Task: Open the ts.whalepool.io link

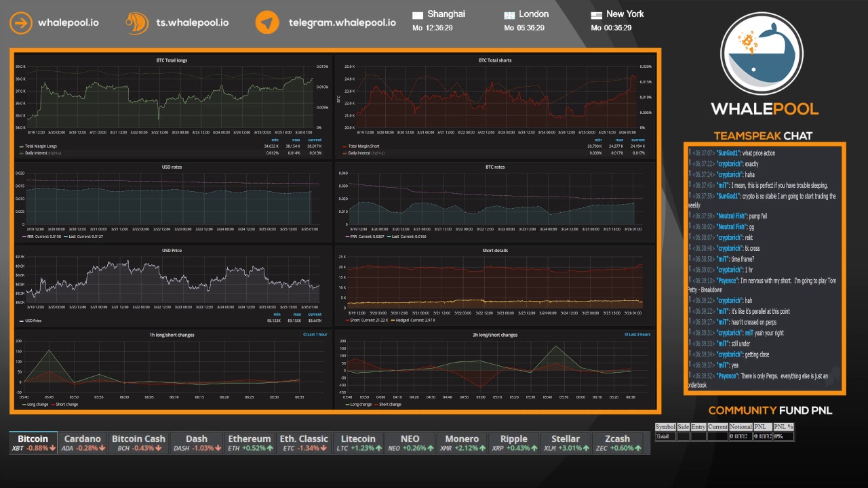Action: click(x=193, y=22)
